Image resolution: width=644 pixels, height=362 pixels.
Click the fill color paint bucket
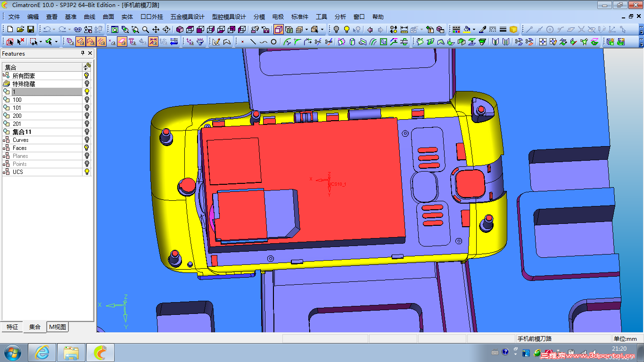(x=467, y=29)
